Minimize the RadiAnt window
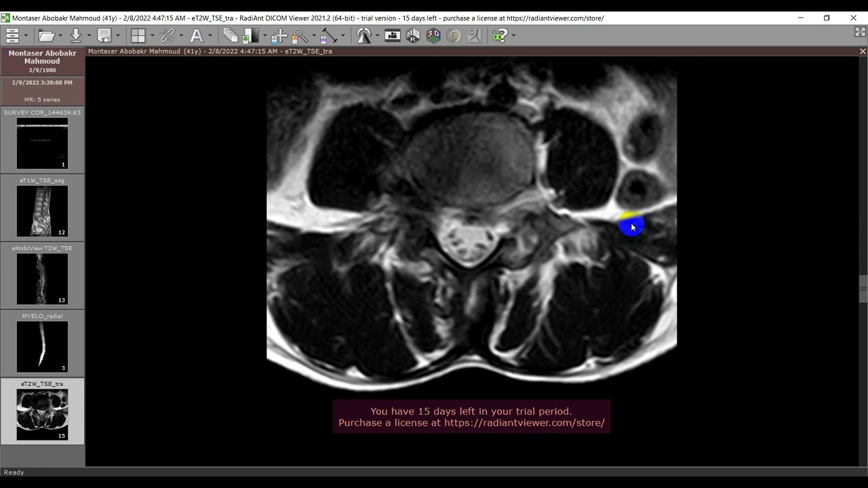868x488 pixels. click(x=800, y=18)
